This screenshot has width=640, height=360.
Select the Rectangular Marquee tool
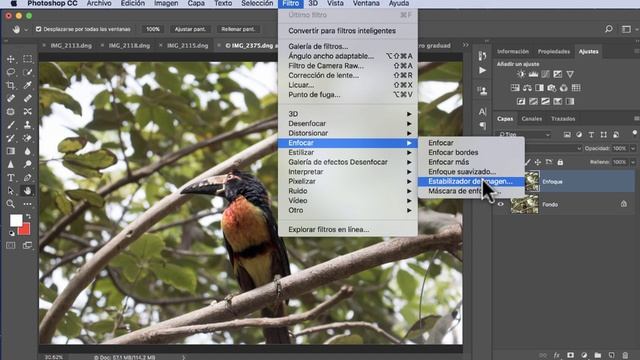click(x=27, y=59)
